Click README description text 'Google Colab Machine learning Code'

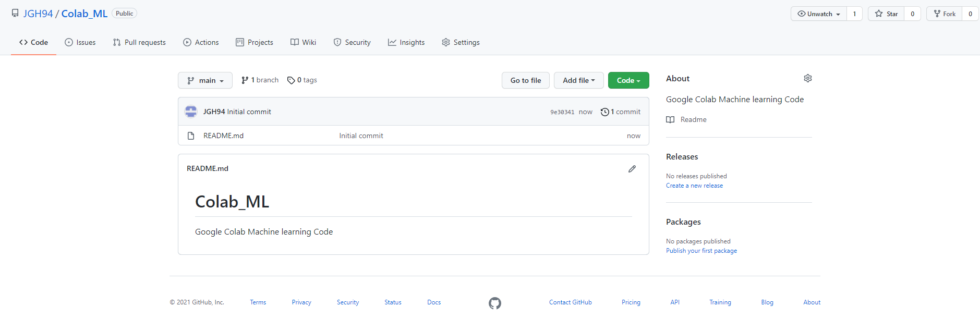click(264, 231)
